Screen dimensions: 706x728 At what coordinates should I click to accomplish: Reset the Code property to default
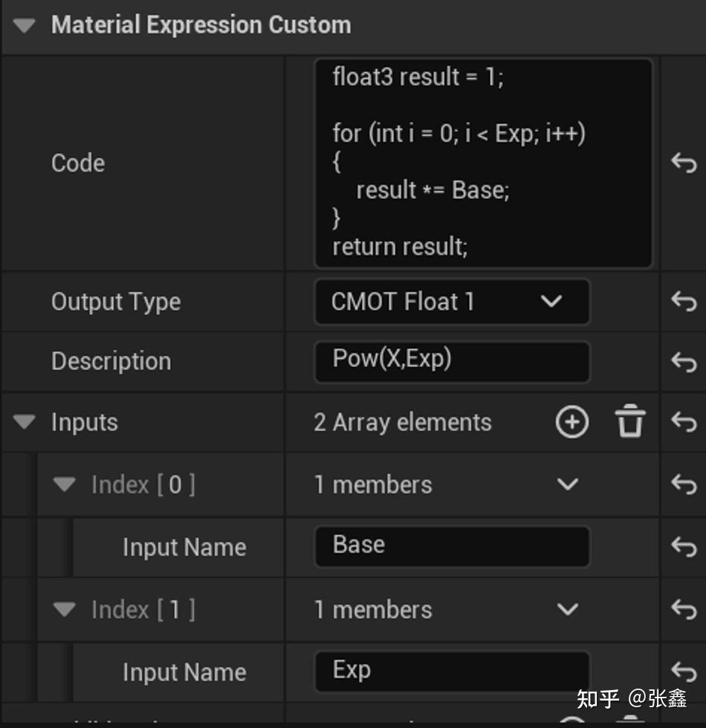point(683,163)
